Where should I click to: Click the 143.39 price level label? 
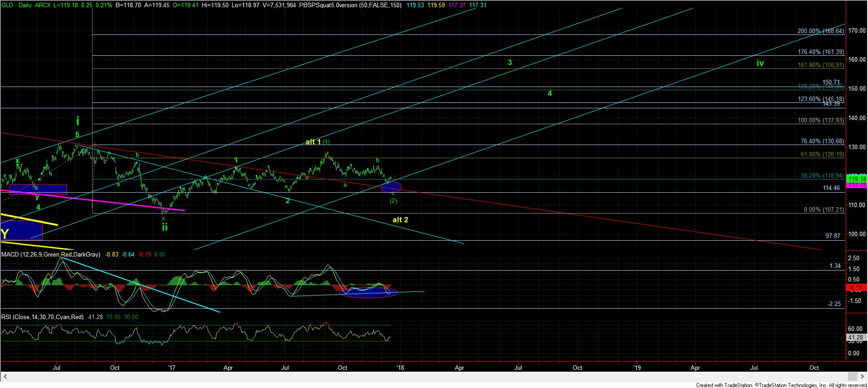[x=831, y=104]
